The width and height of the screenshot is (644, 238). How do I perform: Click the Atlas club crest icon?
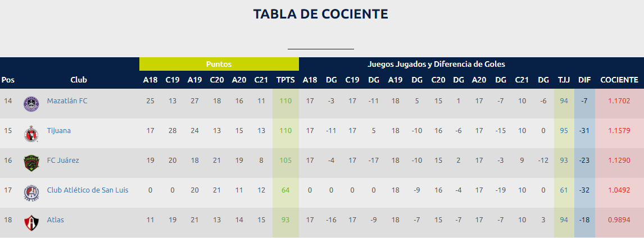click(30, 222)
